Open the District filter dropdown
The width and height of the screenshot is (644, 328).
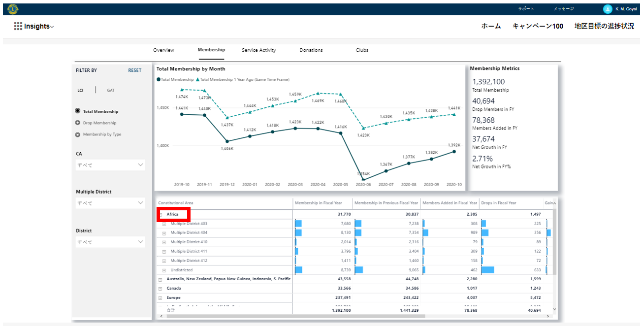pos(110,242)
